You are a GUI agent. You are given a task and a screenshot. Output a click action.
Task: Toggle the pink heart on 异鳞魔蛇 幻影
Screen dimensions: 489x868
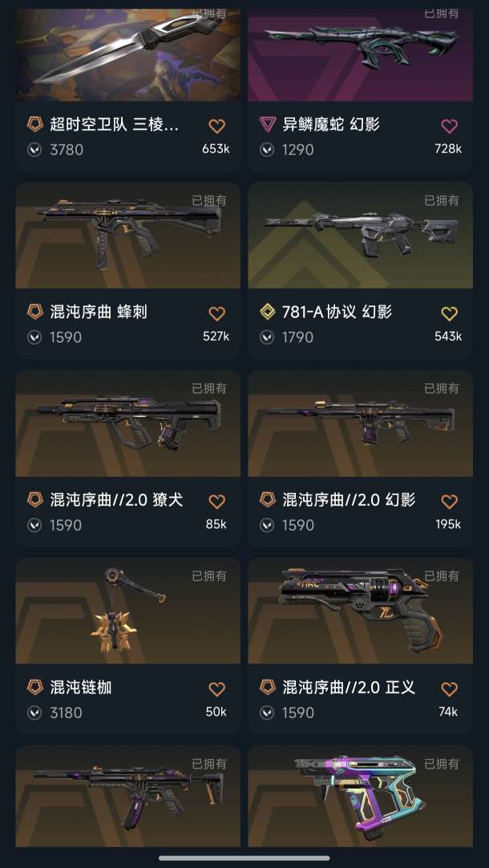click(x=449, y=126)
